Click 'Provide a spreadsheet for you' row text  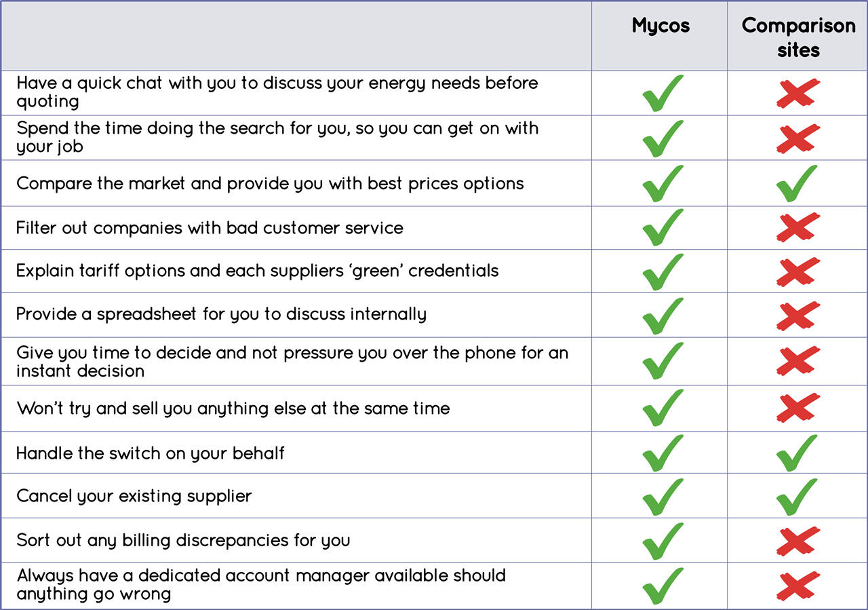[x=221, y=315]
